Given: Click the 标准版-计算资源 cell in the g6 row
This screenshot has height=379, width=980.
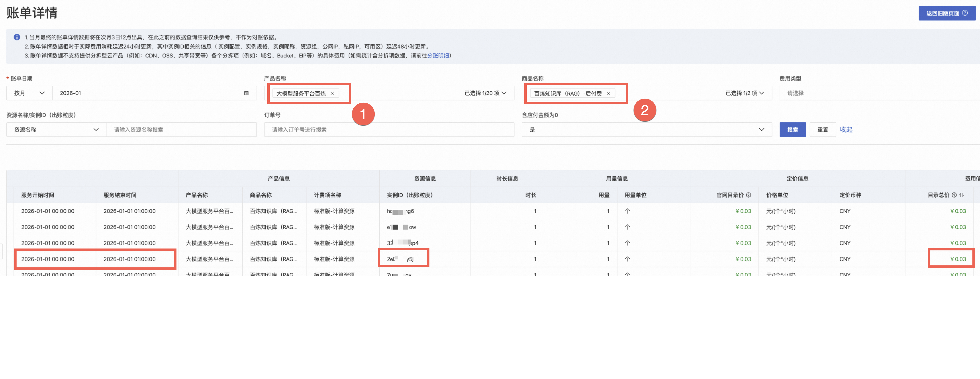Looking at the screenshot, I should click(x=334, y=211).
